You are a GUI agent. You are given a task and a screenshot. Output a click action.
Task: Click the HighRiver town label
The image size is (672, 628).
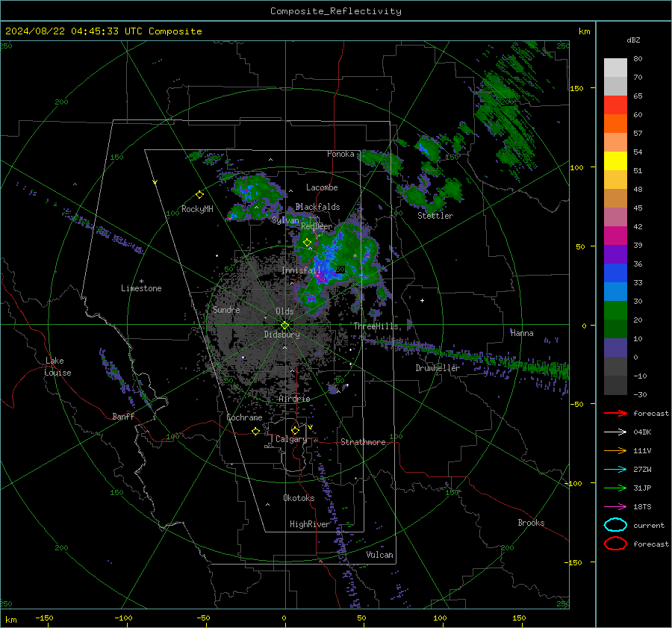pos(310,524)
